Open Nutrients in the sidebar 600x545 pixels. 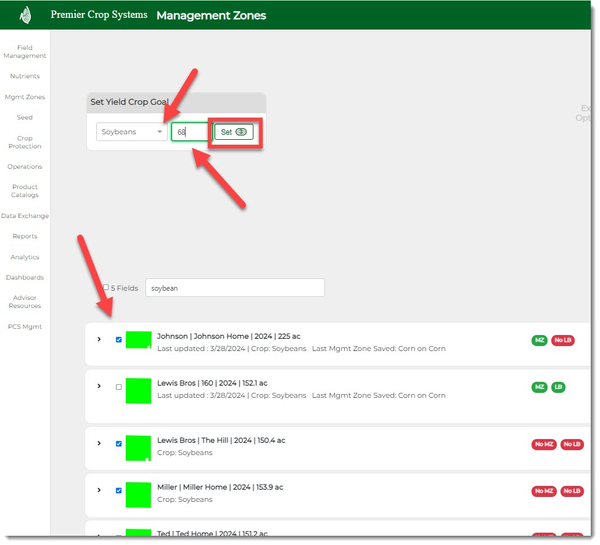(25, 76)
